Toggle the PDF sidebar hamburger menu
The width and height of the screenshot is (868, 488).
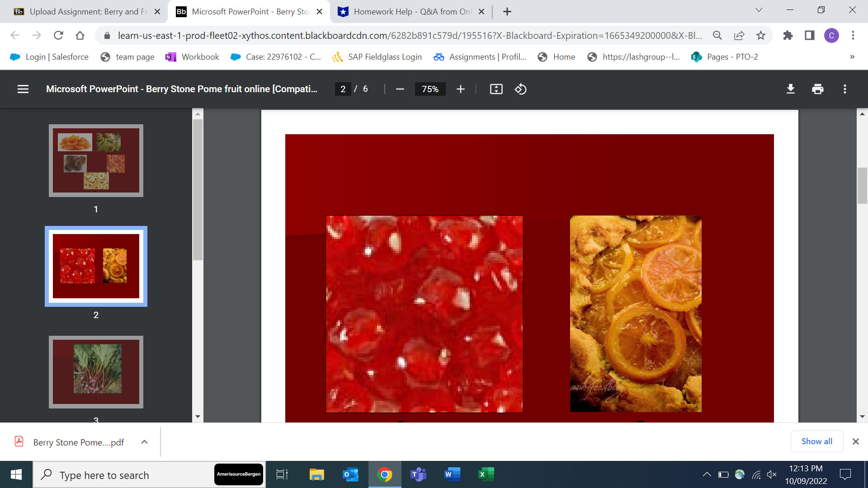[x=23, y=89]
